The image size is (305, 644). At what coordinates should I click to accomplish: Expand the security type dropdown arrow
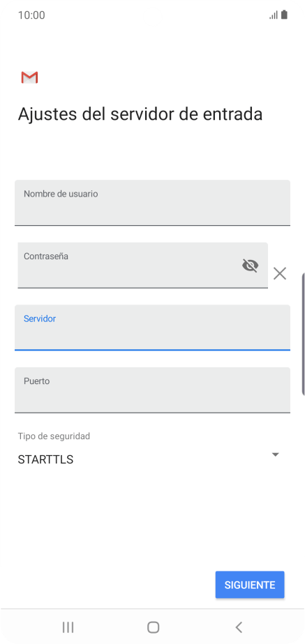pyautogui.click(x=276, y=454)
